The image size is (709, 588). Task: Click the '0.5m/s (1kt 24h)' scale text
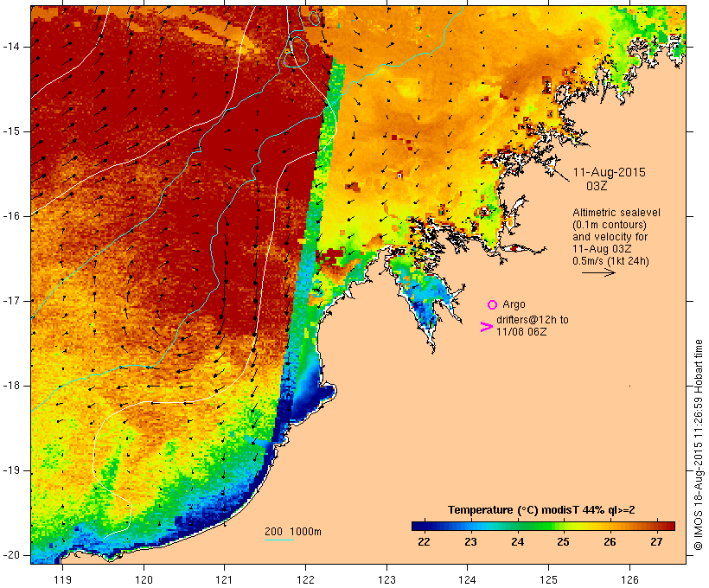click(x=610, y=261)
